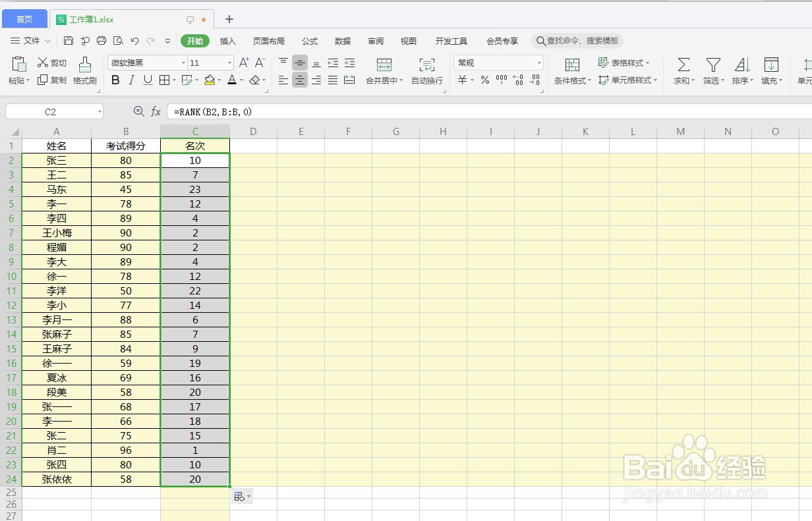Screen dimensions: 812x521
Task: Switch to 视图 View tab
Action: 409,41
